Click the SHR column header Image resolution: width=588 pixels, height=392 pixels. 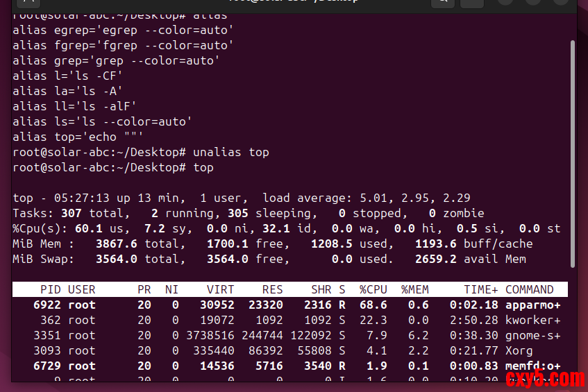(x=321, y=290)
